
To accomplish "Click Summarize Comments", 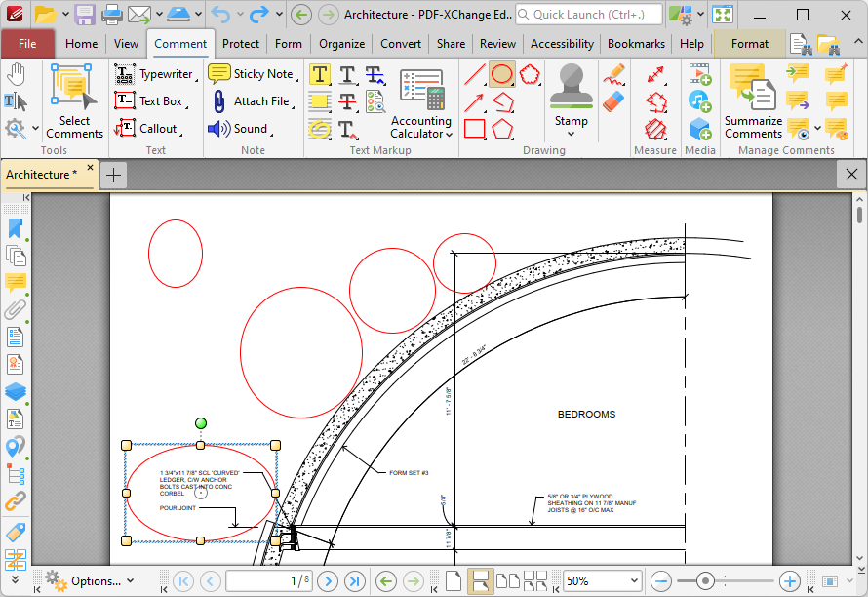I will [754, 100].
